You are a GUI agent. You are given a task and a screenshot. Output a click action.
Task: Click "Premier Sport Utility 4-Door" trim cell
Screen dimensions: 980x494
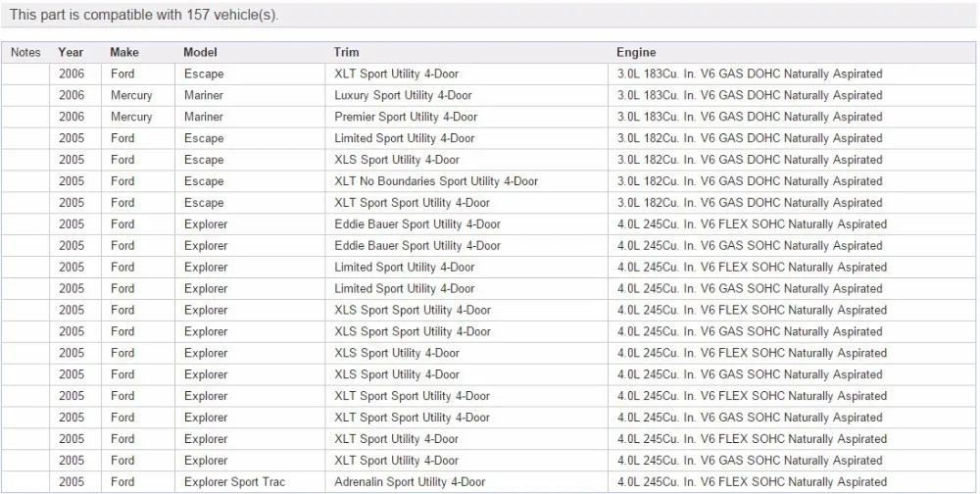click(406, 117)
